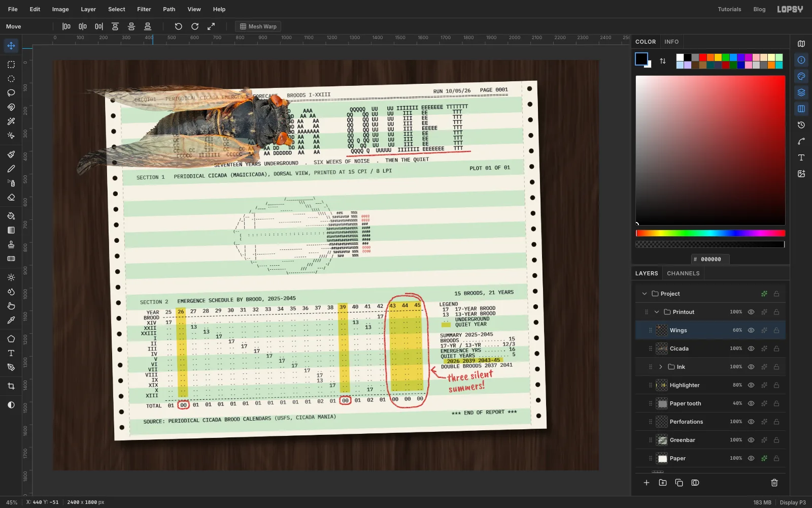812x508 pixels.
Task: Select the eyedropper tool
Action: [x=11, y=320]
